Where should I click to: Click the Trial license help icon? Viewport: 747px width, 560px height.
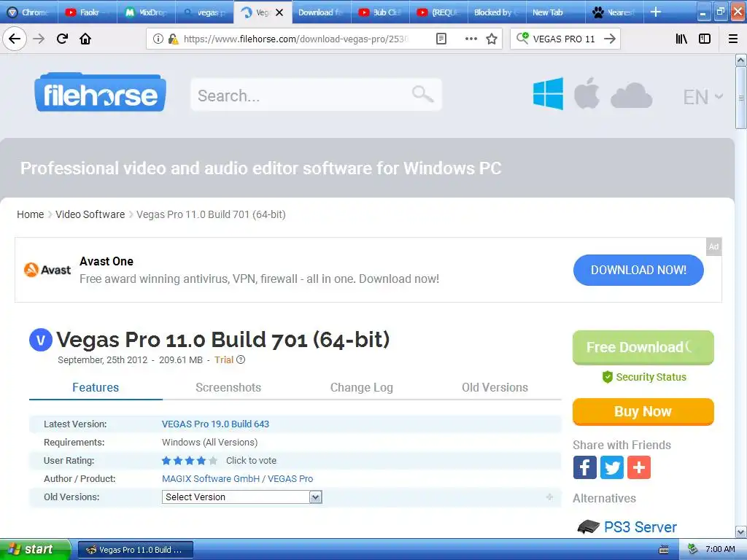click(x=241, y=359)
